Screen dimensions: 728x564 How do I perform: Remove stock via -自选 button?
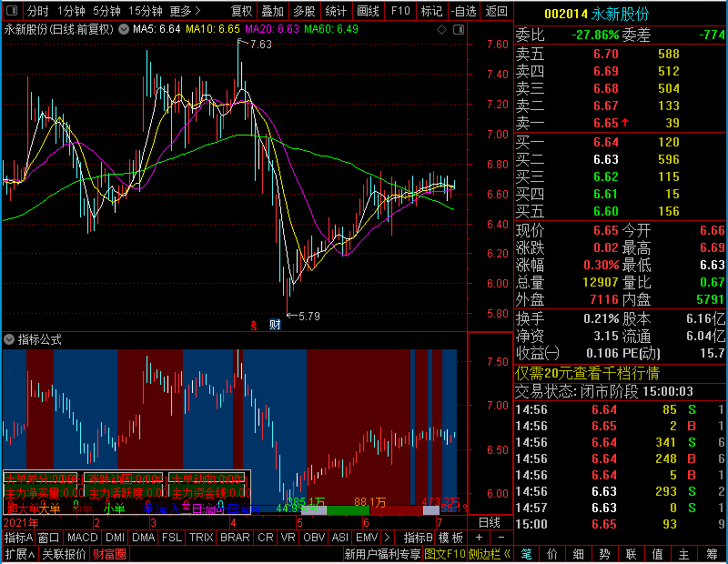464,11
